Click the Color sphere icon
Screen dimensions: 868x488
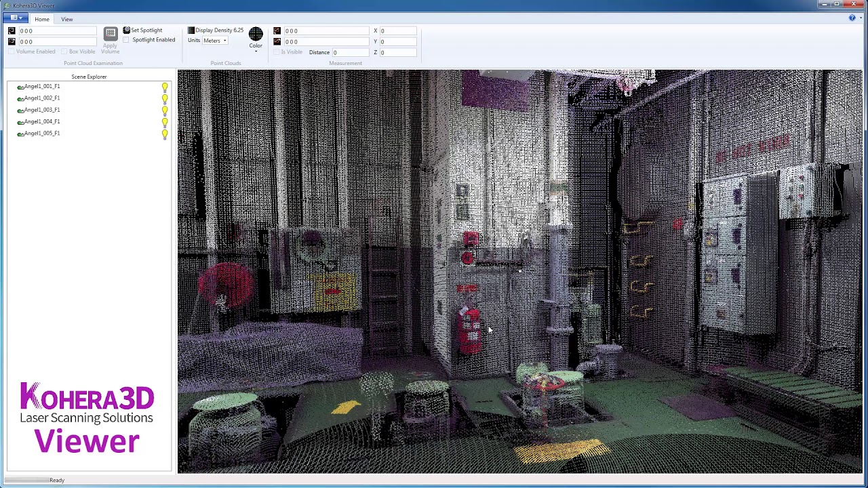(x=256, y=35)
